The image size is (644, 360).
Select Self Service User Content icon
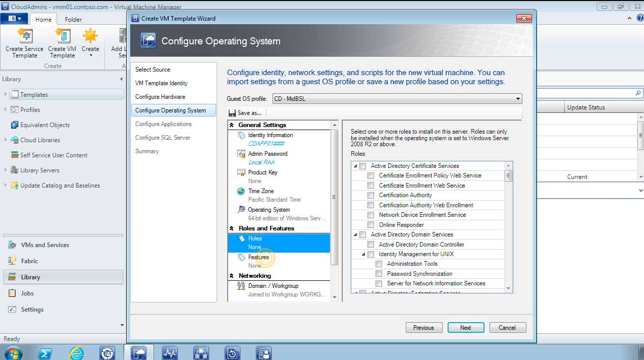(15, 155)
